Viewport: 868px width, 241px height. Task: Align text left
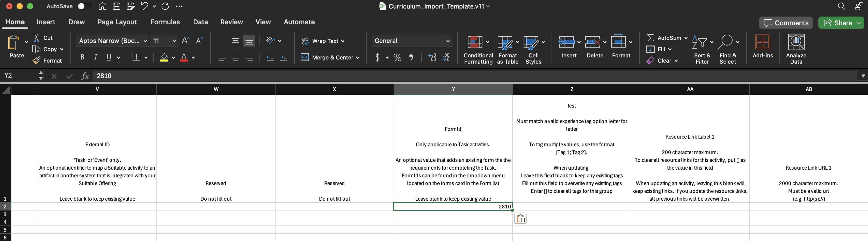pyautogui.click(x=222, y=57)
